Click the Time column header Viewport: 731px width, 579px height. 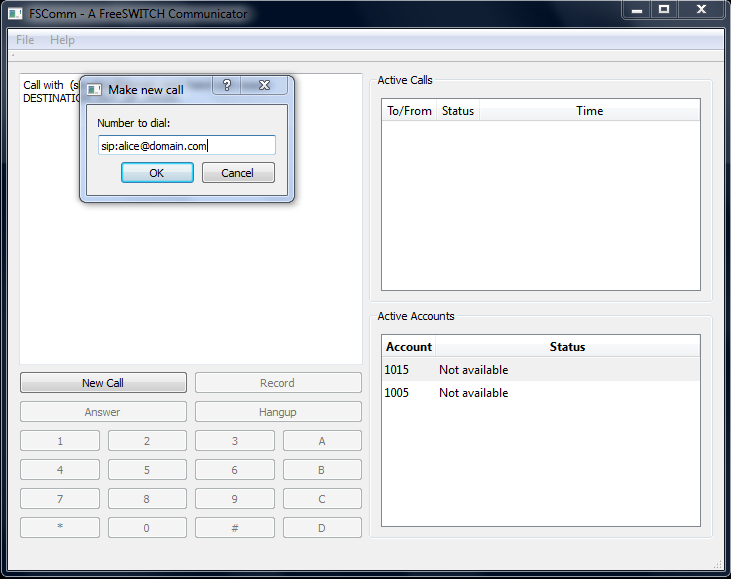pyautogui.click(x=589, y=111)
